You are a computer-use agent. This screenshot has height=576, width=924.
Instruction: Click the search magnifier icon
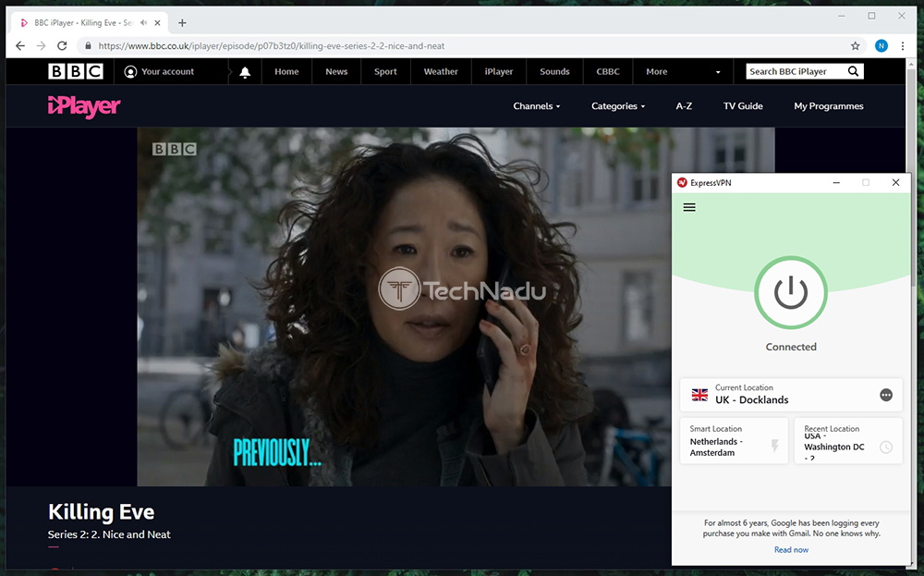coord(853,71)
